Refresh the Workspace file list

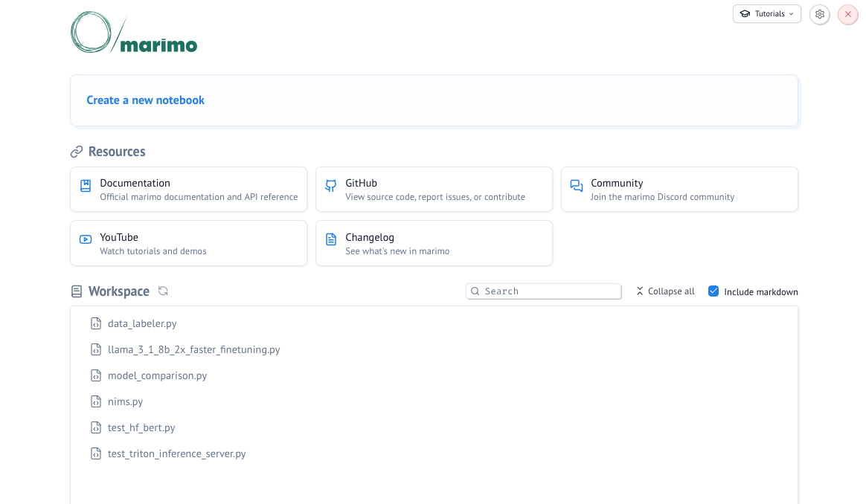pyautogui.click(x=163, y=291)
